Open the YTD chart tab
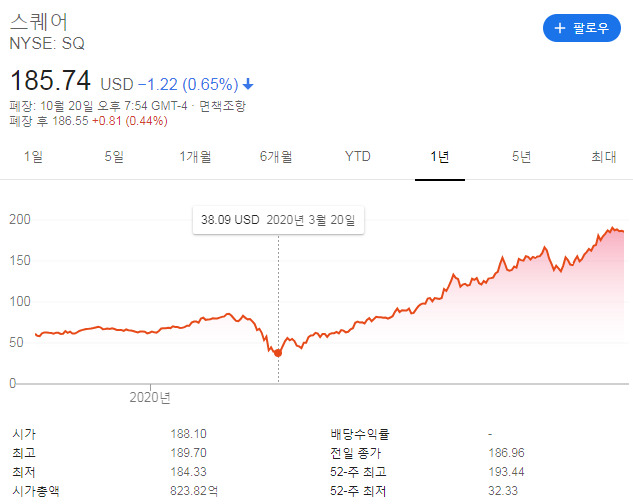Screen dimensions: 633x504 (358, 156)
